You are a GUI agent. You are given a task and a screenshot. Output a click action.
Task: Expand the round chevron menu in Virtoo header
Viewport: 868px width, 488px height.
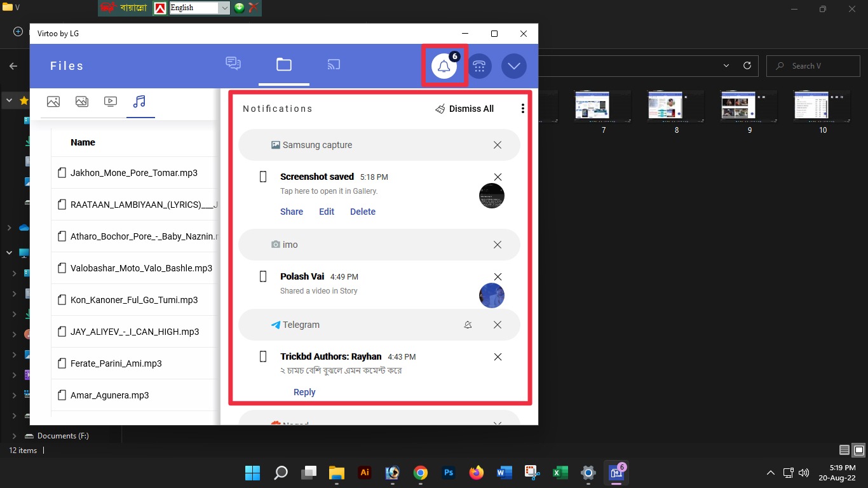[514, 66]
